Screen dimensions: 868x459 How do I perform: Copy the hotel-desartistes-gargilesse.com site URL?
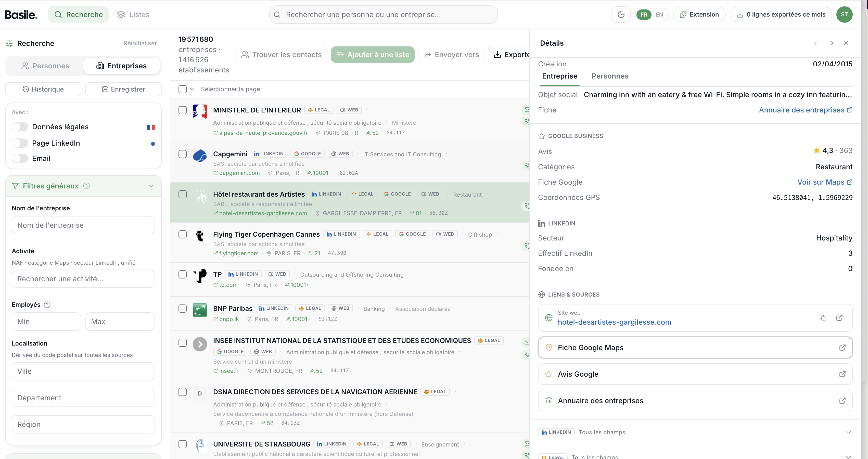coord(823,318)
